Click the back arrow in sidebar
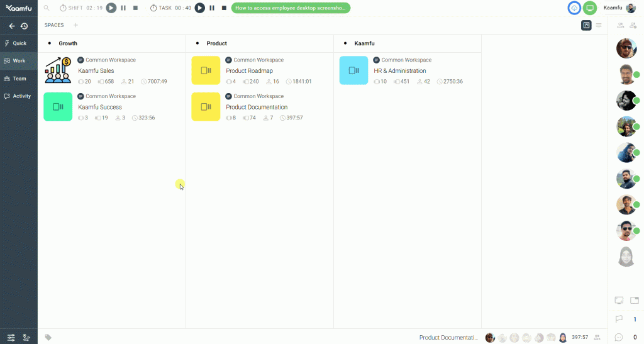 click(11, 26)
